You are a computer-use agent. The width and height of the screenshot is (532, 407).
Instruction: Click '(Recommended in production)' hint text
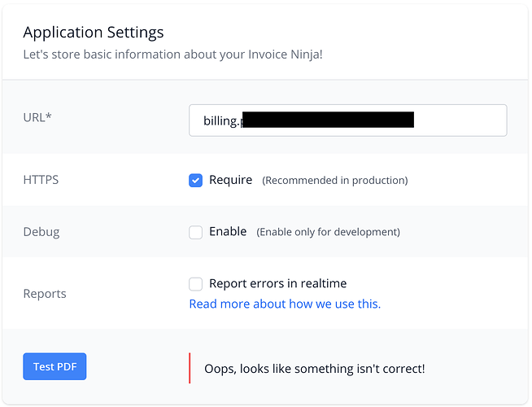tap(335, 180)
